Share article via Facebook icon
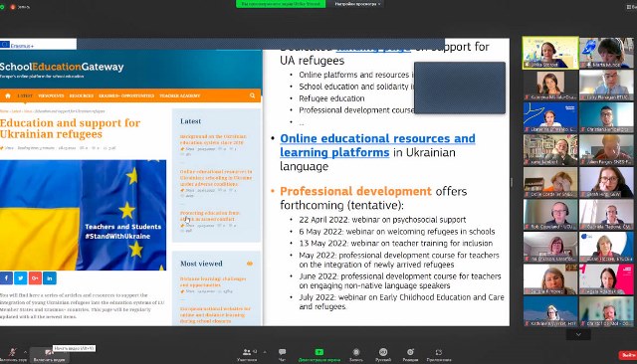The width and height of the screenshot is (637, 364). 6,277
